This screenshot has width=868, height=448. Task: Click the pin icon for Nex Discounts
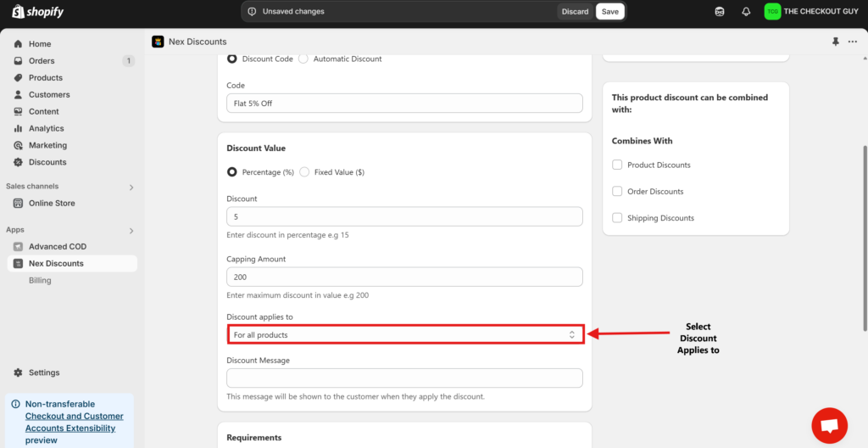(836, 42)
